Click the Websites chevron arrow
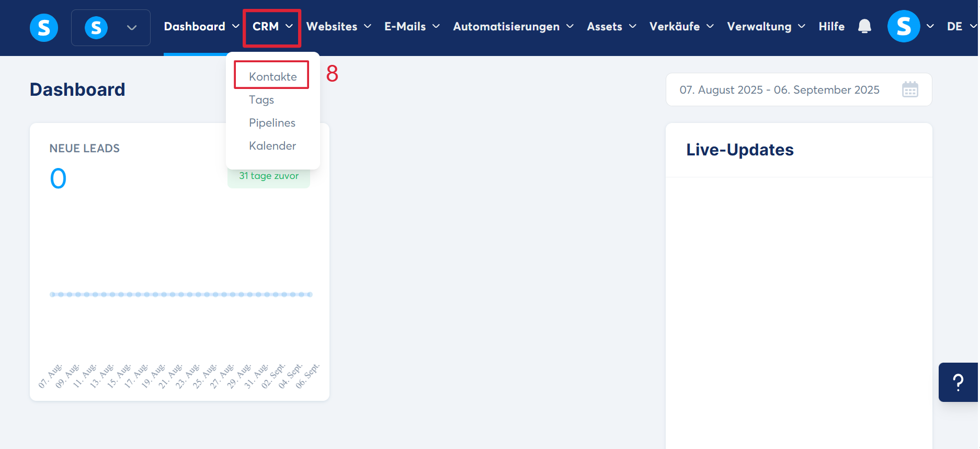The image size is (980, 449). point(368,26)
